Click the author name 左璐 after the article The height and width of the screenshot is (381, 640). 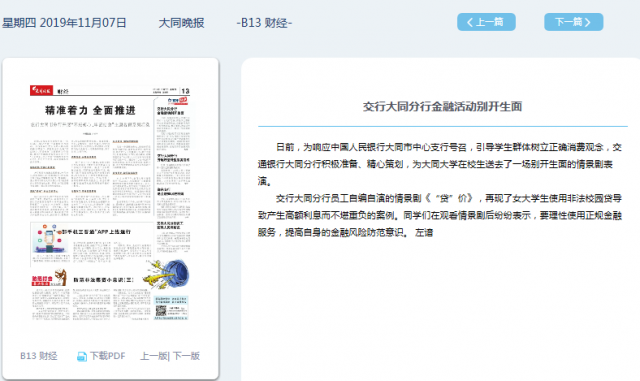[424, 232]
